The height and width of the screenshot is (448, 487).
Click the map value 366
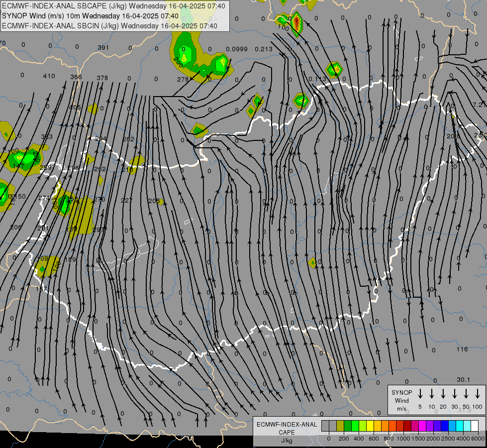point(76,77)
